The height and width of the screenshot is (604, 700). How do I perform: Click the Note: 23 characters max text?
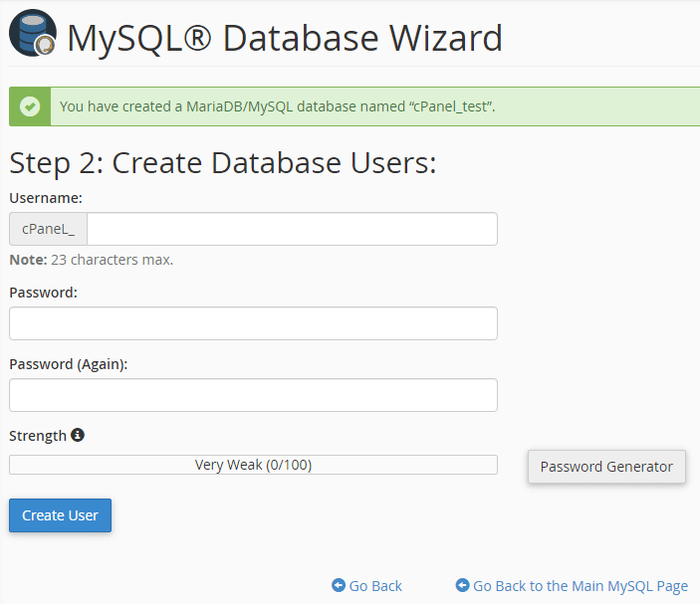[91, 260]
